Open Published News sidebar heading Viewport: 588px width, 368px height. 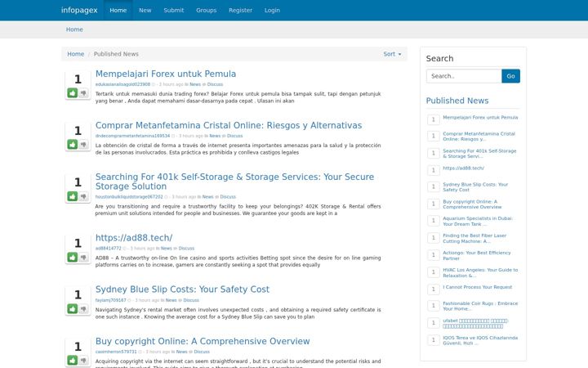click(x=457, y=101)
